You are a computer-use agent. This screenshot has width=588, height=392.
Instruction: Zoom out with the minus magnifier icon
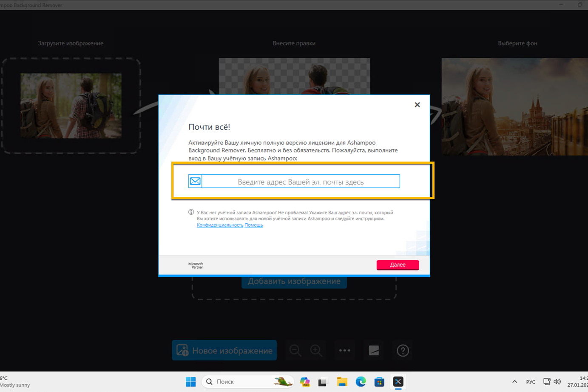point(295,350)
